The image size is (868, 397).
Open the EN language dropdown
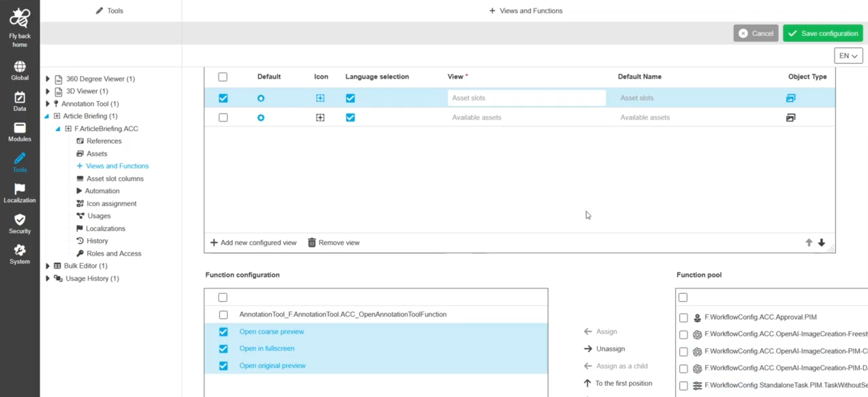point(848,56)
